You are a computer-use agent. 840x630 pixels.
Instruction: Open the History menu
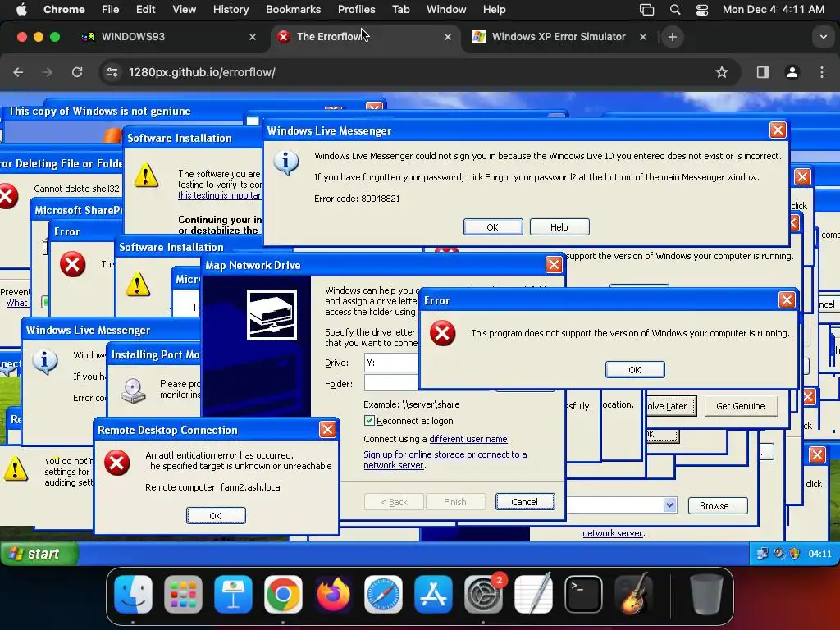[231, 9]
